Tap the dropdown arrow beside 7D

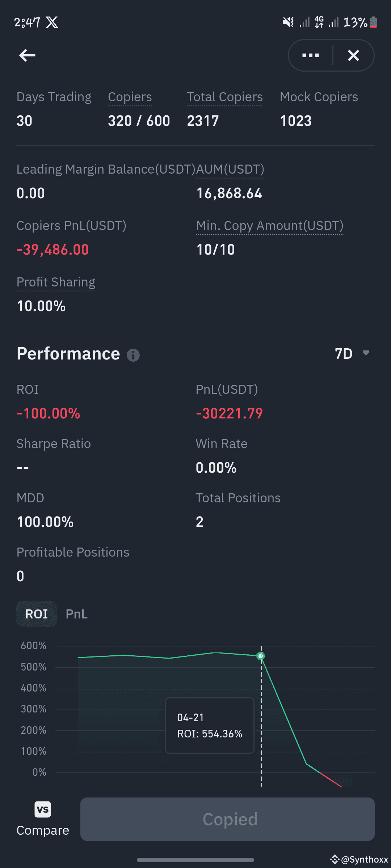click(x=366, y=353)
